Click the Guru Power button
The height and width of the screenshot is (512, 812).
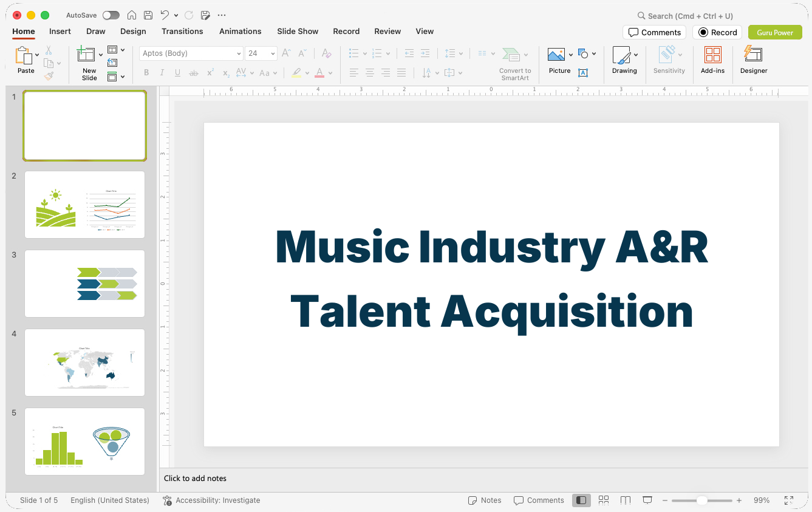point(775,32)
